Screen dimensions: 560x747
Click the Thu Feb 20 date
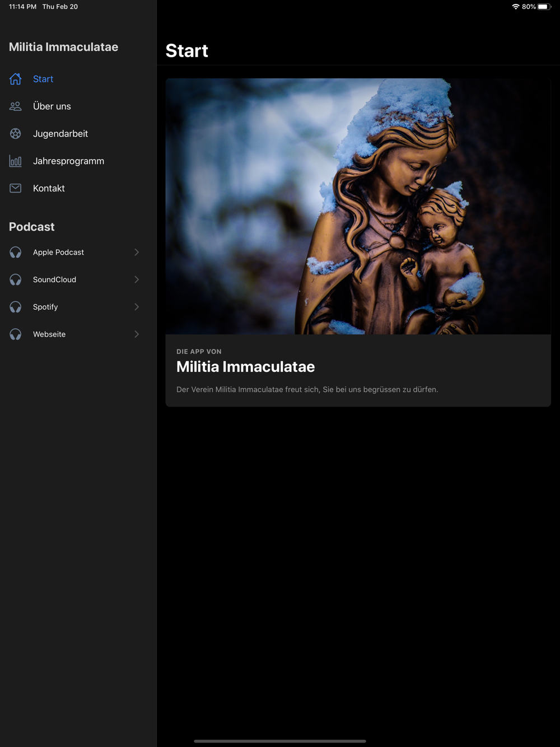[x=60, y=7]
